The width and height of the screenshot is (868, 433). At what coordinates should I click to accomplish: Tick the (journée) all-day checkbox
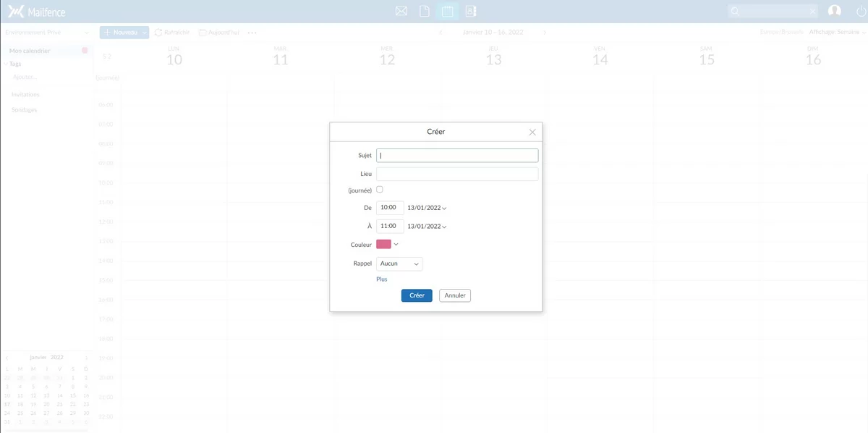380,189
